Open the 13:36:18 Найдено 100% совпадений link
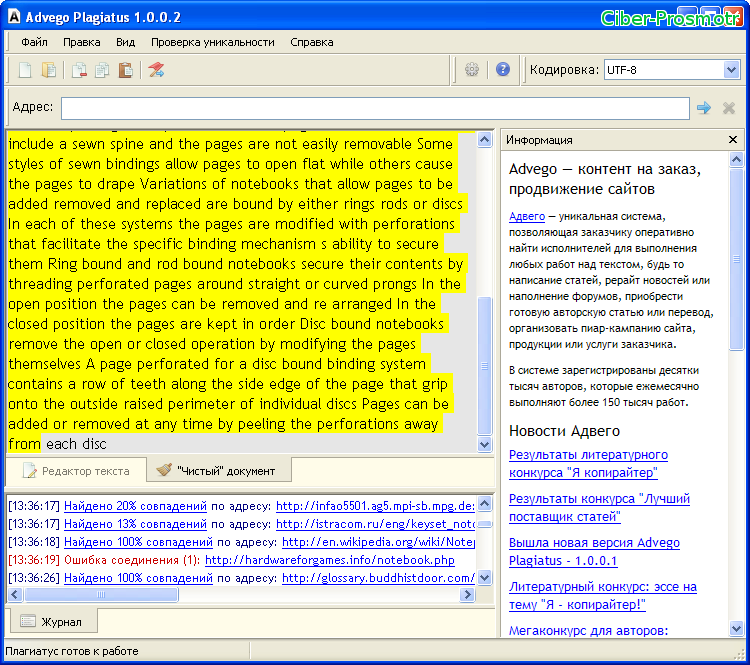This screenshot has height=665, width=750. coord(138,542)
